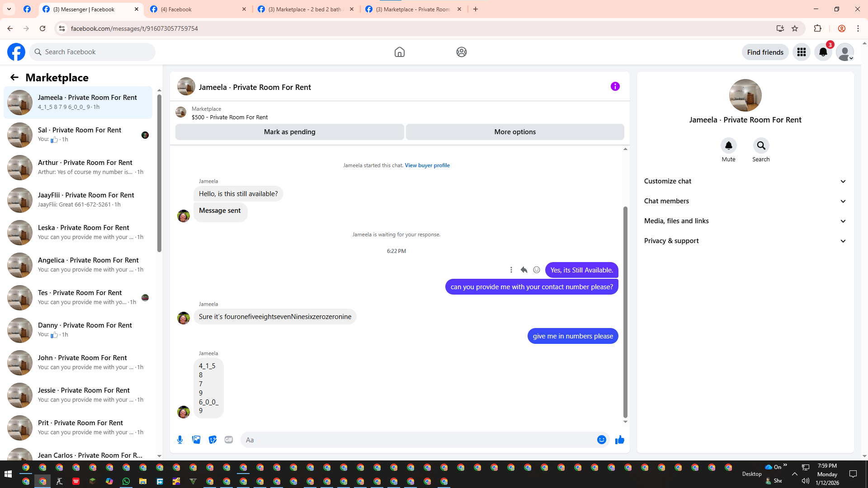
Task: Attach a photo using the image icon
Action: [196, 440]
